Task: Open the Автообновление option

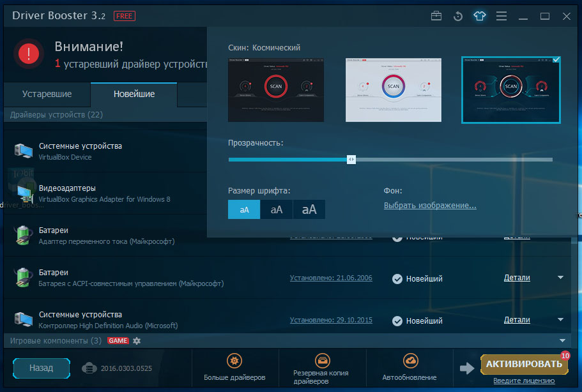Action: click(x=410, y=367)
